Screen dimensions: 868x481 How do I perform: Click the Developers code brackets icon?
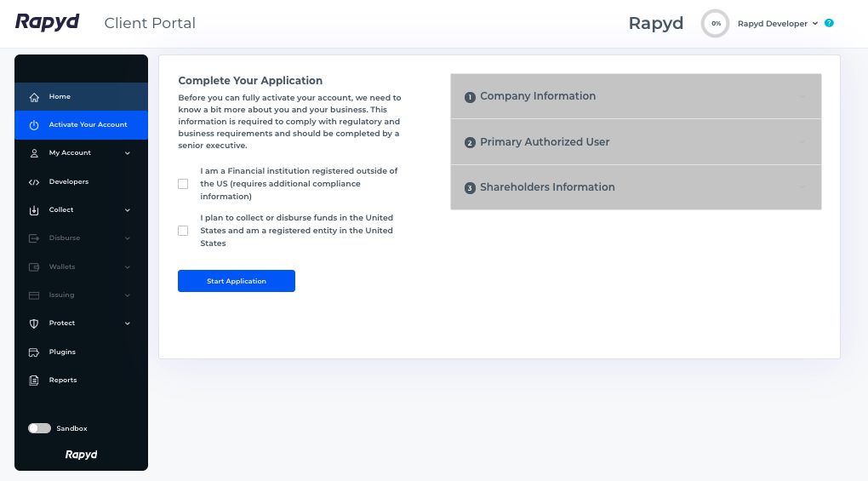[34, 182]
